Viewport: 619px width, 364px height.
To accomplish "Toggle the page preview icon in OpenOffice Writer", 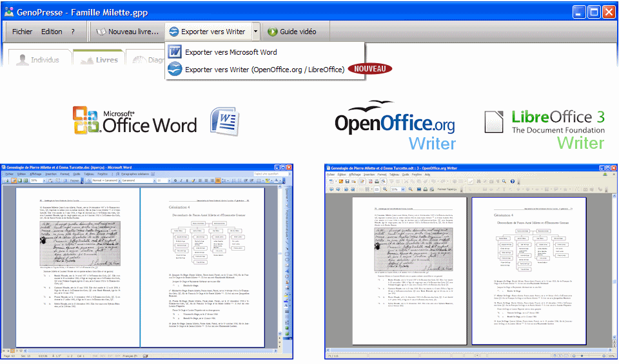I will pos(383,182).
